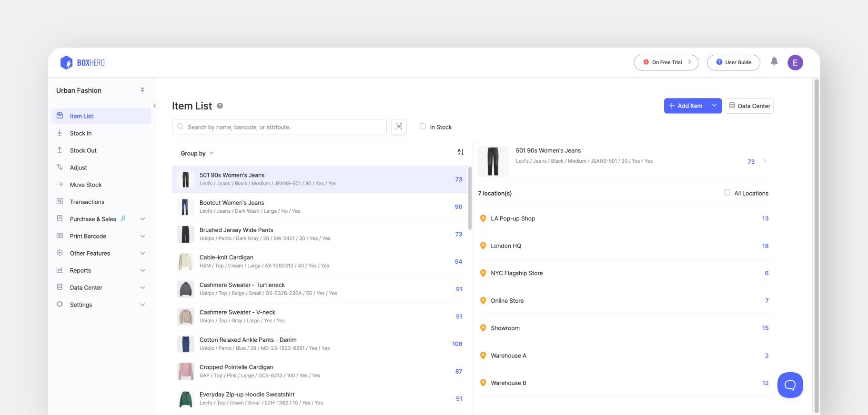The height and width of the screenshot is (415, 868).
Task: Click the sort order icon in list header
Action: click(461, 152)
